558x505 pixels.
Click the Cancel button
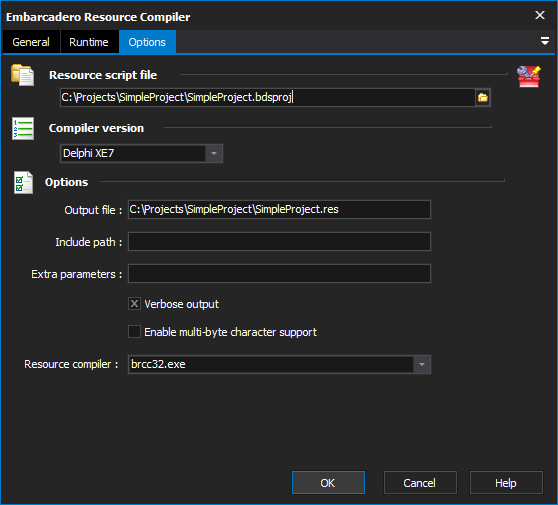420,483
